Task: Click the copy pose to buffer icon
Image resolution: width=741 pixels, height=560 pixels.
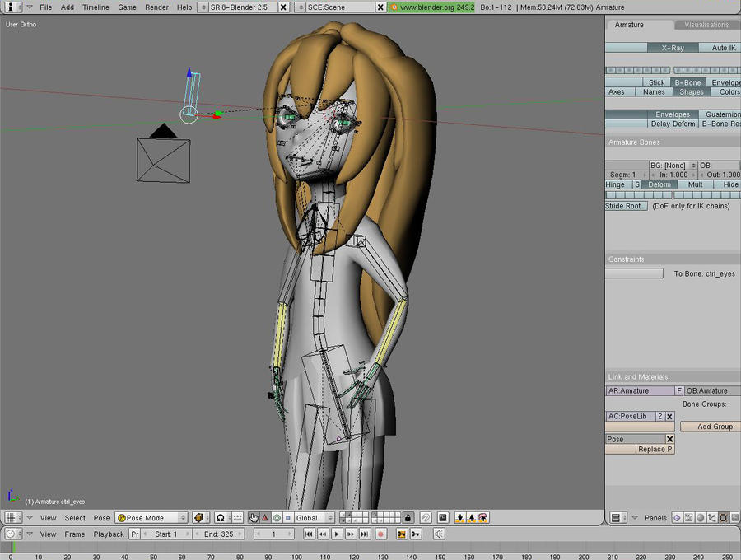Action: [459, 517]
